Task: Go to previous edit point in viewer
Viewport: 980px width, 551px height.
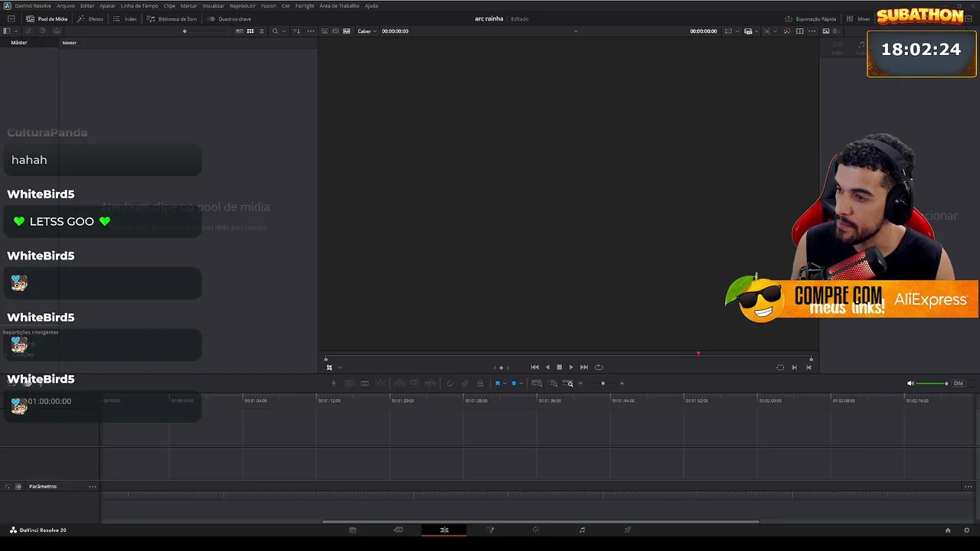Action: click(x=808, y=367)
